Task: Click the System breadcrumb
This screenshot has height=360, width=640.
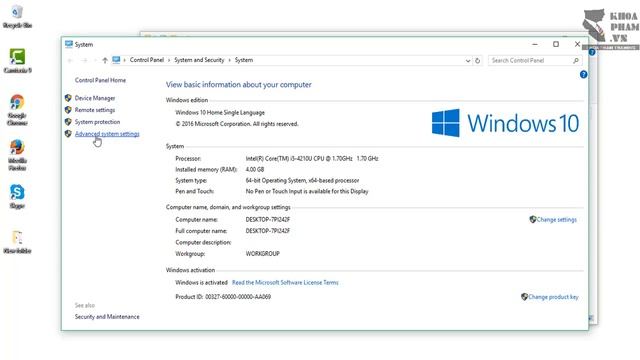Action: click(x=244, y=60)
